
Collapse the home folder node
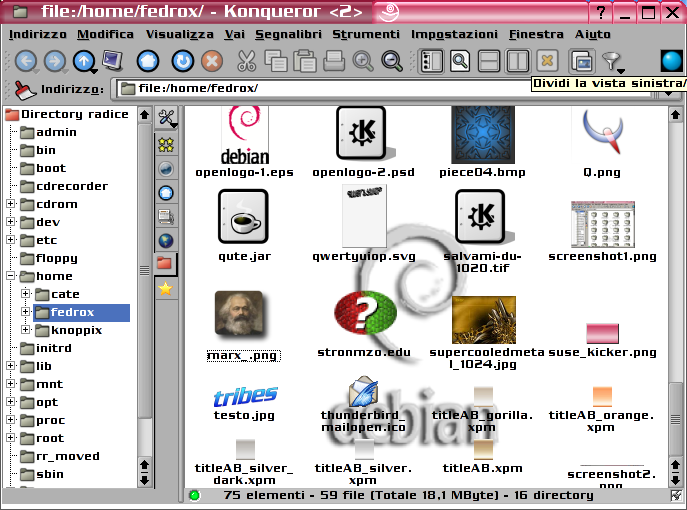coord(11,276)
